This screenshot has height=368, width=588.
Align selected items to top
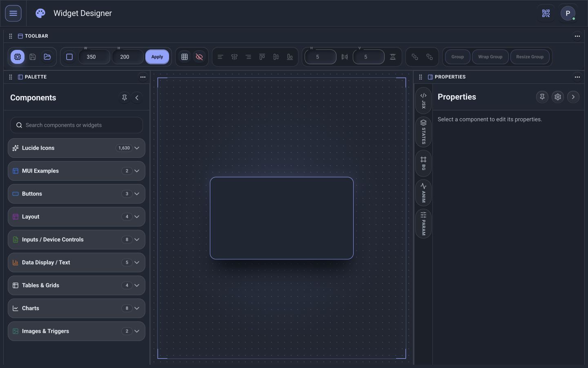point(262,57)
